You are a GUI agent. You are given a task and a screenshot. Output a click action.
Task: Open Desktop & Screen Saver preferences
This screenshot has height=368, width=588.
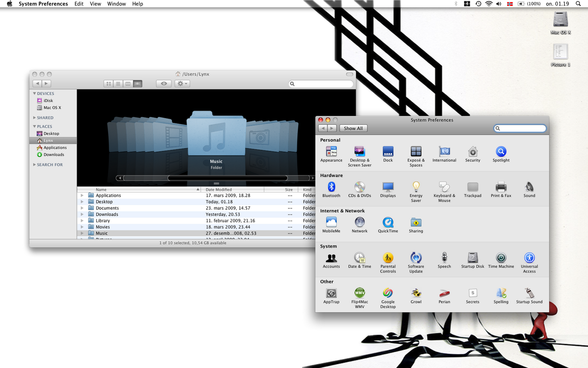359,156
